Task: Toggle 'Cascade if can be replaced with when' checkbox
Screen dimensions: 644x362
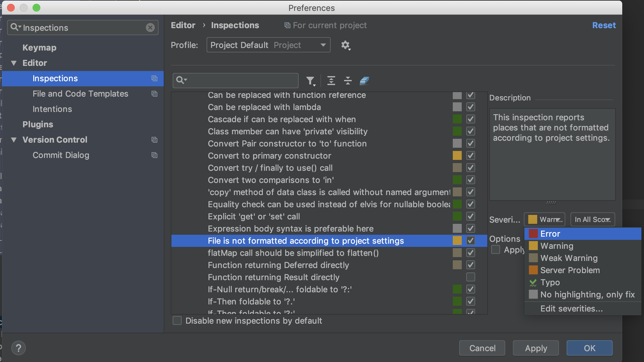Action: pyautogui.click(x=470, y=119)
